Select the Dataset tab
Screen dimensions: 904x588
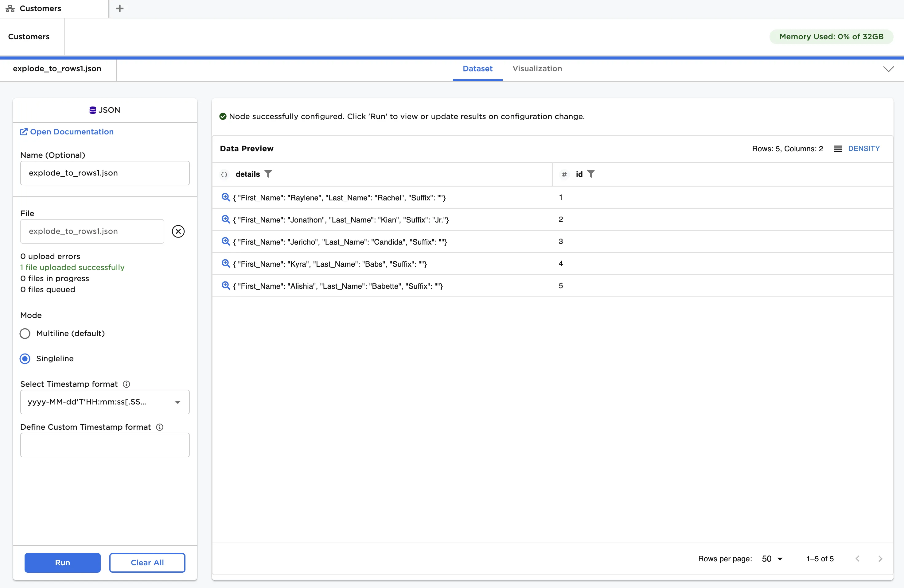pyautogui.click(x=477, y=69)
